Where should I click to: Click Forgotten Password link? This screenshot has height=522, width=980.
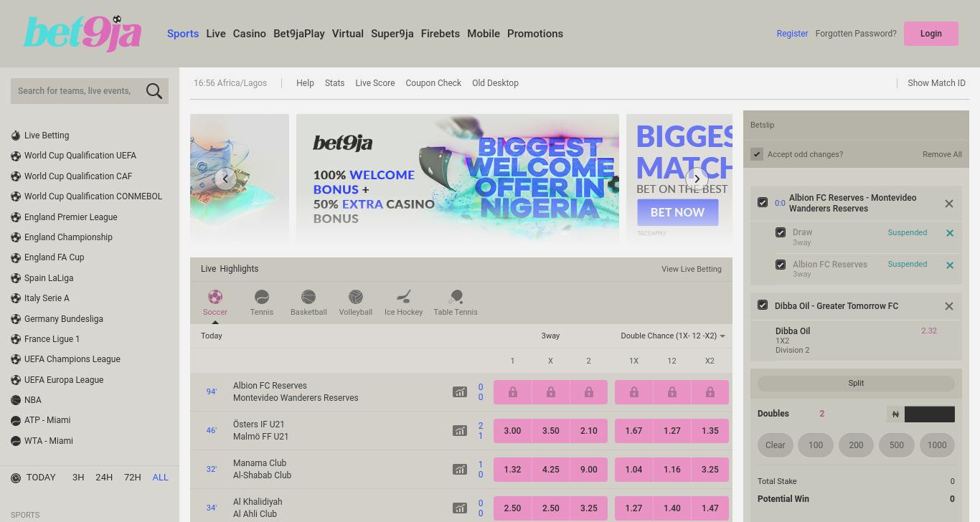[856, 34]
